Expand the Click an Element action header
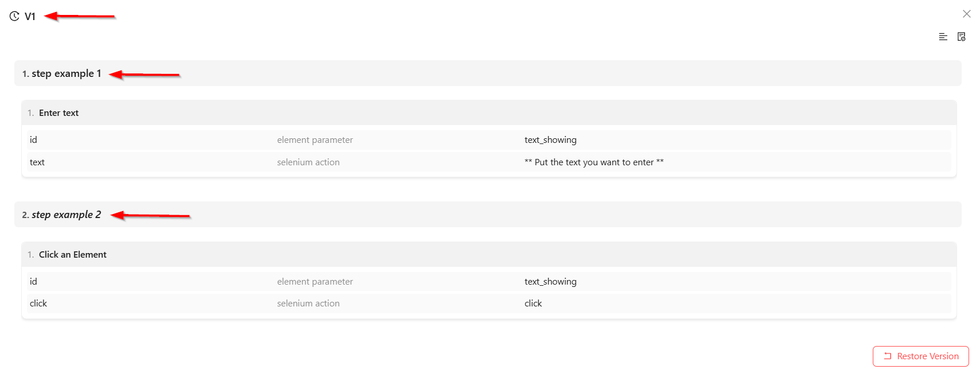The height and width of the screenshot is (377, 980). click(489, 255)
